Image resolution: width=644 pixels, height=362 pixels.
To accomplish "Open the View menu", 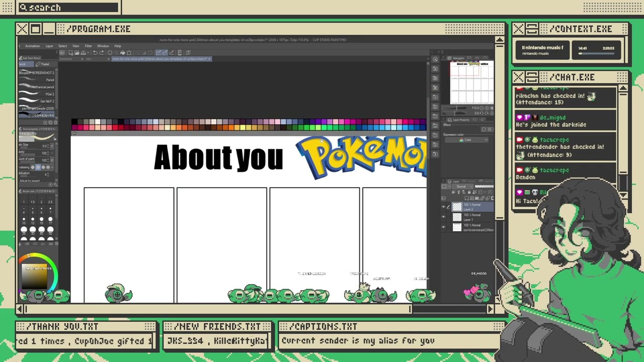I will 75,46.
